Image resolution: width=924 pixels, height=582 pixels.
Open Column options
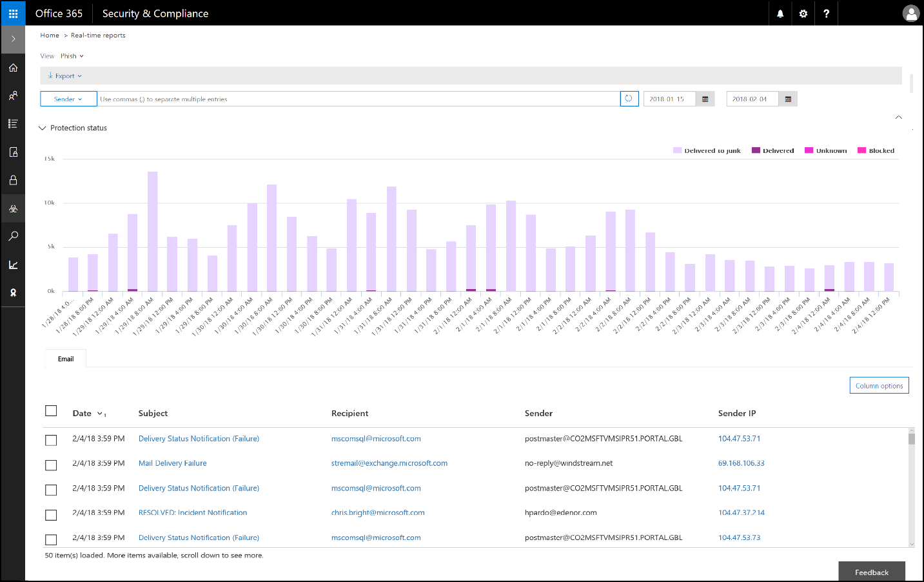point(878,385)
